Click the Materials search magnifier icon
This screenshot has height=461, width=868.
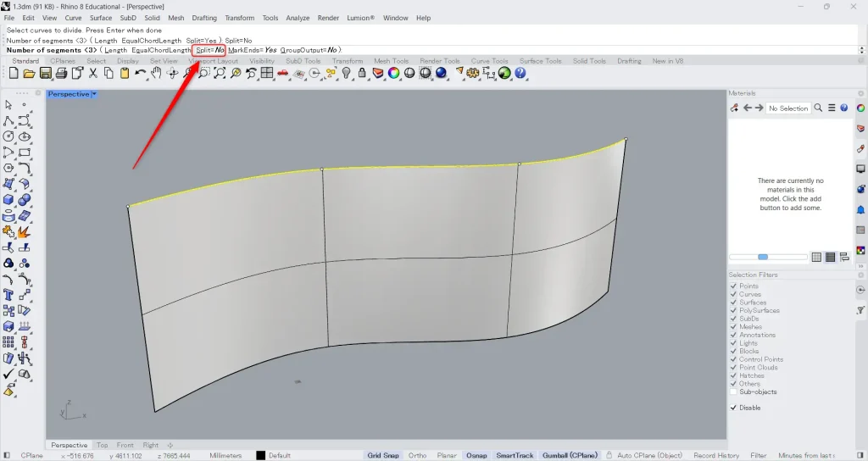point(818,108)
